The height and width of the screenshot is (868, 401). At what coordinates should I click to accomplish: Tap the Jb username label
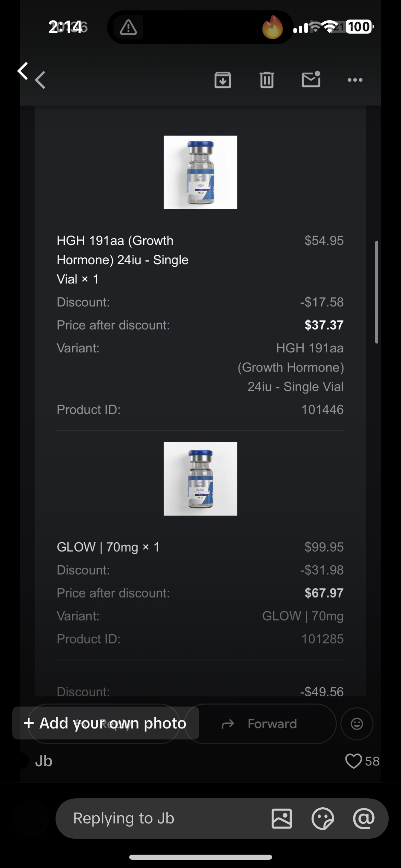(x=44, y=761)
